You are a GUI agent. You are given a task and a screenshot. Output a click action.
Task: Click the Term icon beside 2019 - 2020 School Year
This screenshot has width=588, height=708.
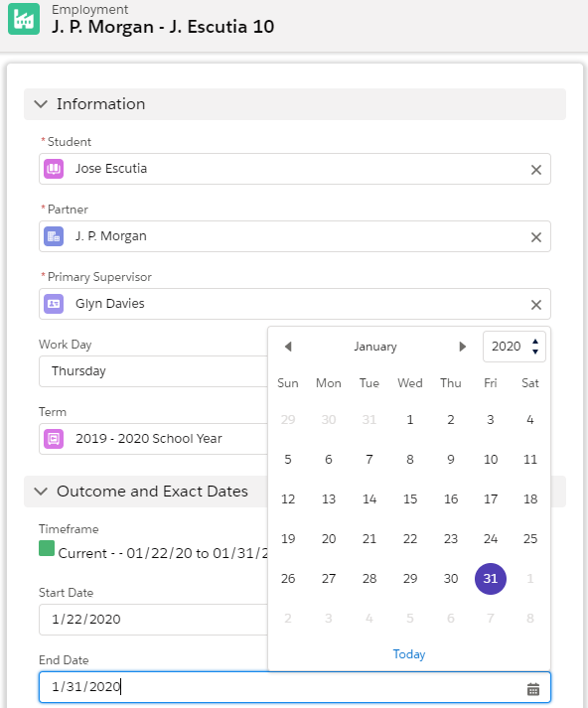pyautogui.click(x=54, y=439)
